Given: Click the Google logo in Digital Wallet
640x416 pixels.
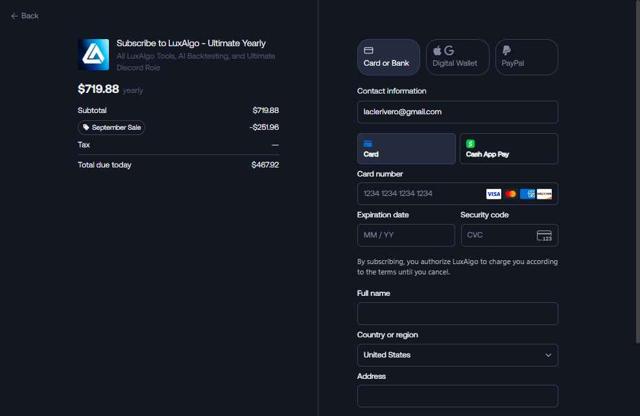Looking at the screenshot, I should (449, 50).
